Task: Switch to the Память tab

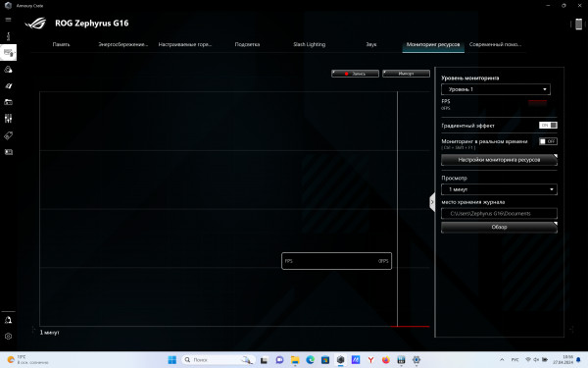Action: [61, 44]
